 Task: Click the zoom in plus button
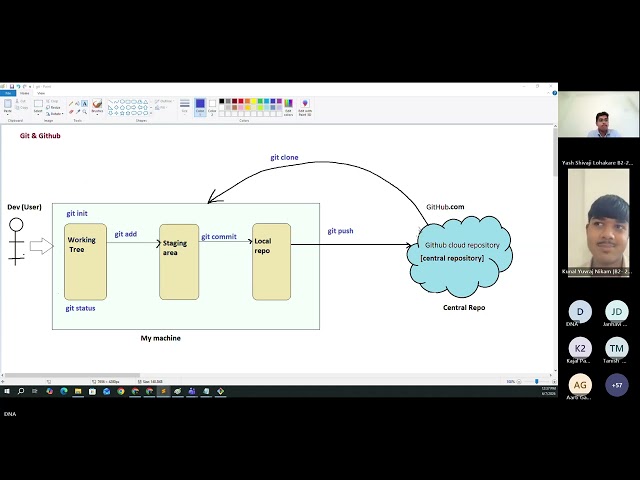[552, 381]
